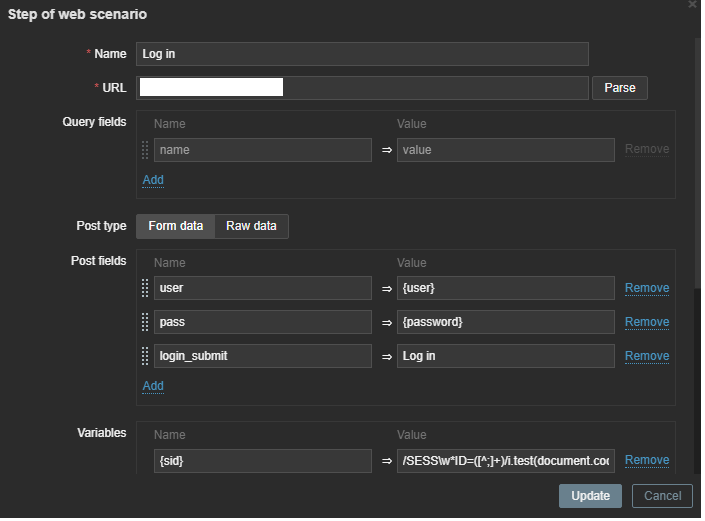Remove the login_submit post field
Screen dimensions: 705x521
[646, 356]
